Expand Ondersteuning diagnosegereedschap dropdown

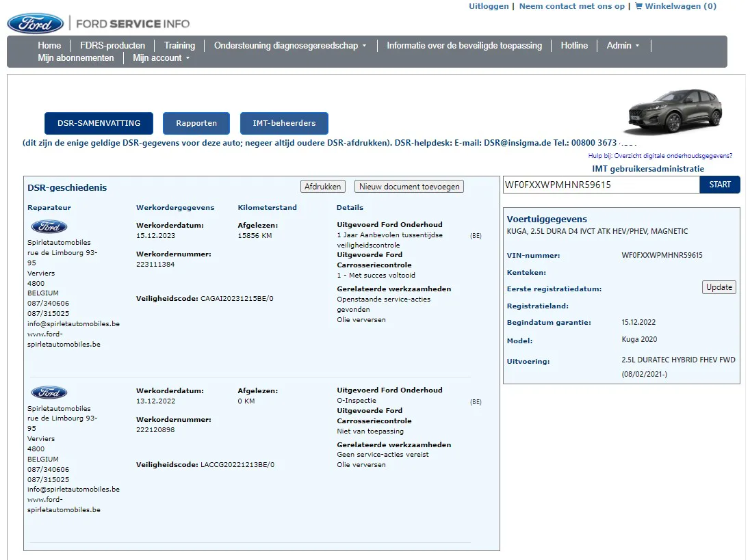point(290,45)
